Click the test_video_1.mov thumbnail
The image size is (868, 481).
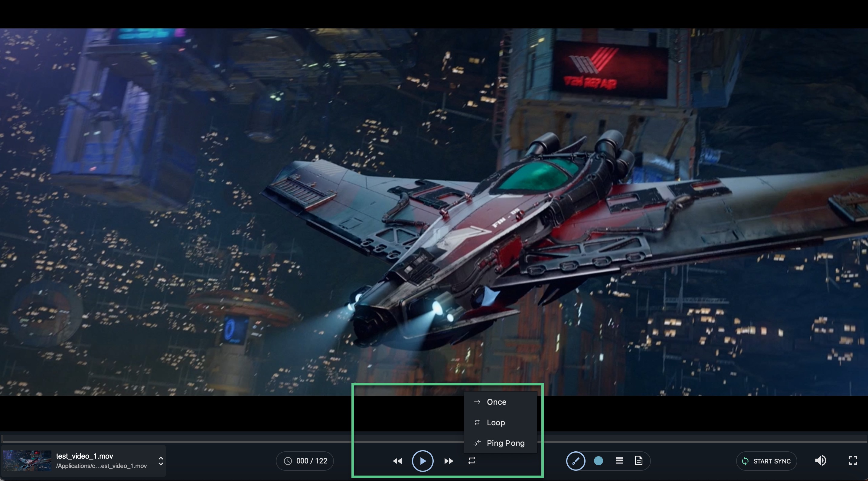tap(27, 460)
